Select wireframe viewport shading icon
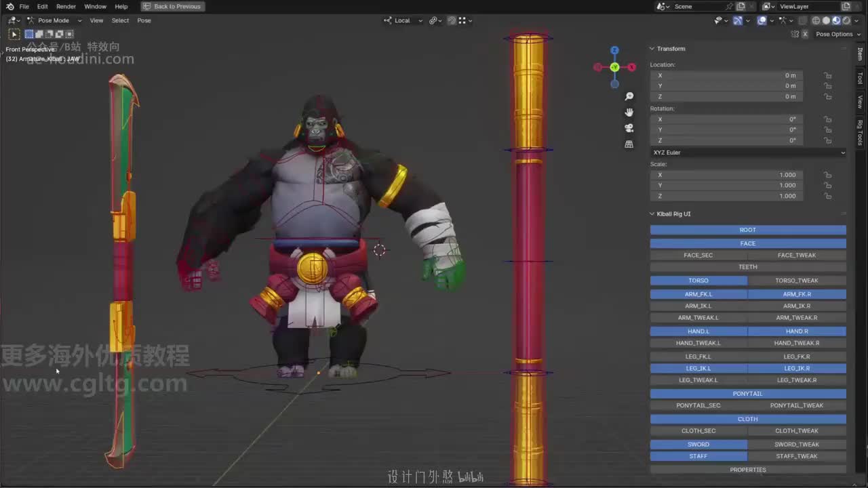 [x=816, y=20]
